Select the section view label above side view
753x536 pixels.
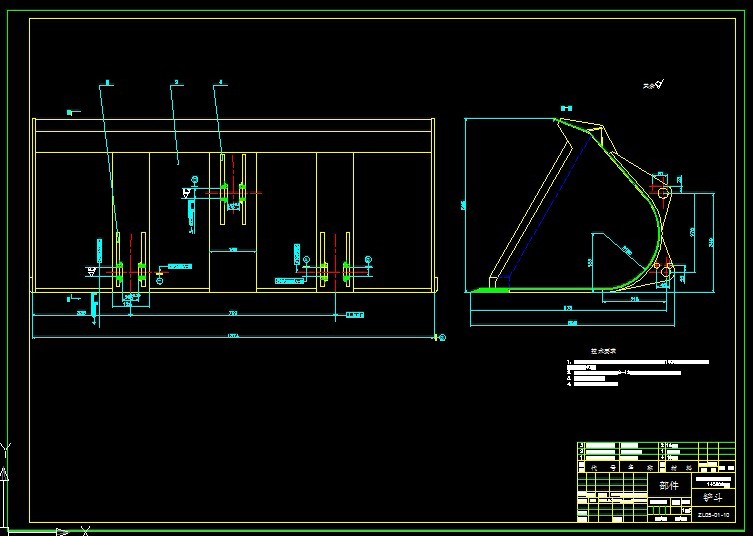coord(567,109)
